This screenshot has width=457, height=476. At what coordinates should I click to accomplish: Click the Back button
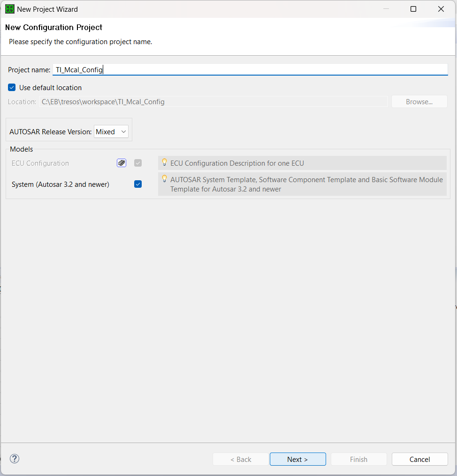coord(240,459)
